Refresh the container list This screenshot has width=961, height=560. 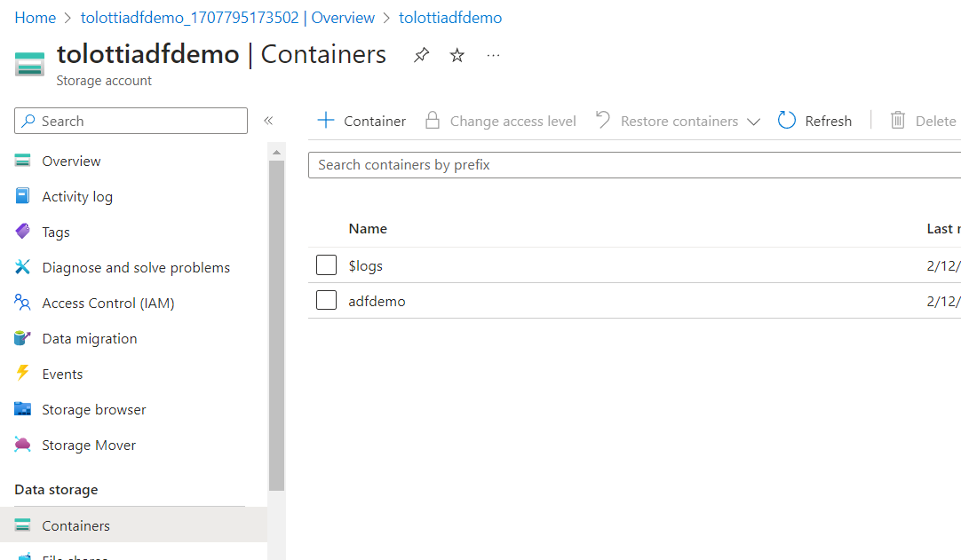[x=814, y=121]
